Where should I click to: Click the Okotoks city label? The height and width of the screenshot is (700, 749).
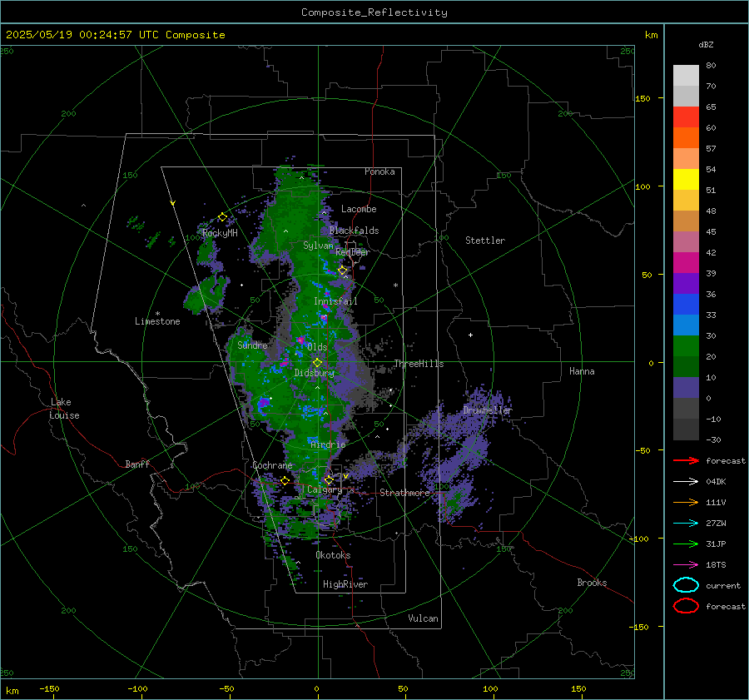333,555
